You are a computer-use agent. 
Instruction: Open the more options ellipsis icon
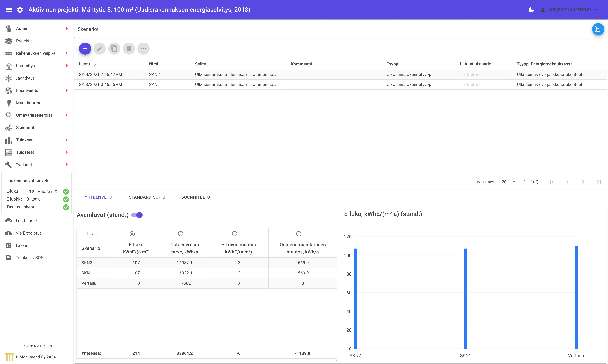tap(143, 49)
